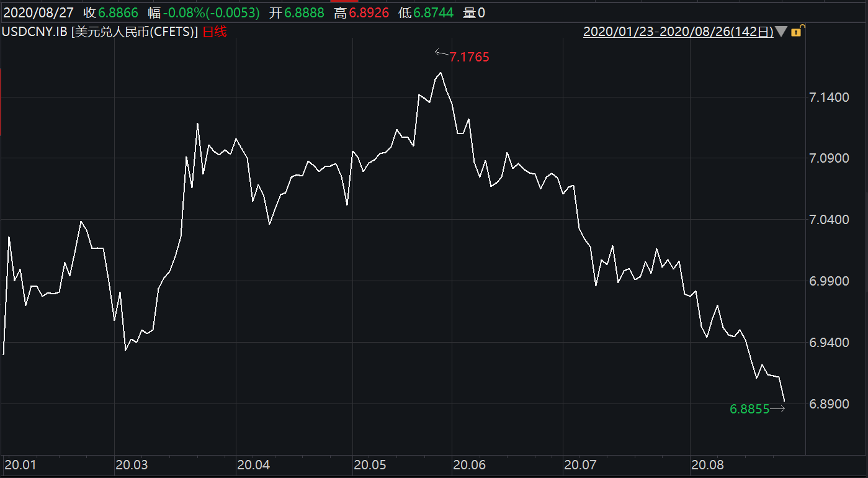Image resolution: width=868 pixels, height=478 pixels.
Task: Click the 20.04 time axis label
Action: tap(254, 464)
